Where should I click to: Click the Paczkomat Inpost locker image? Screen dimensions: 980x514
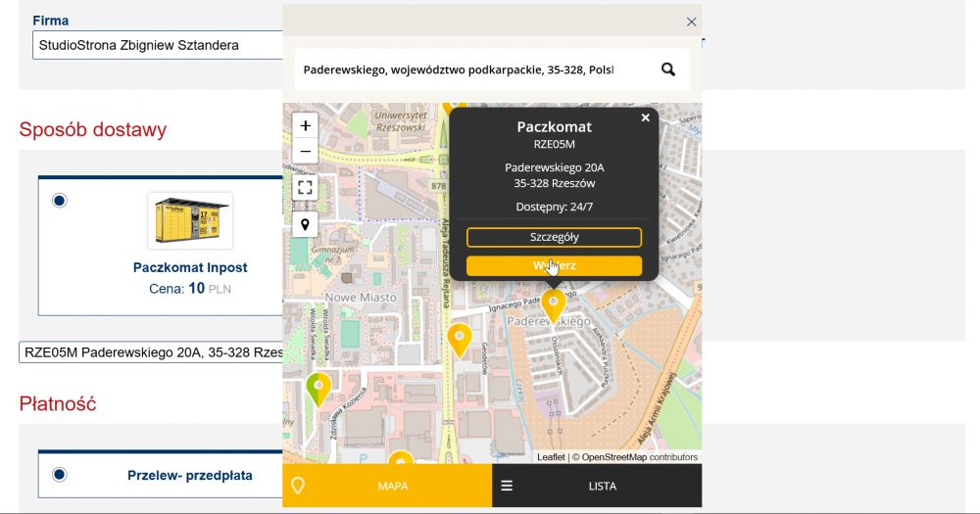(190, 220)
